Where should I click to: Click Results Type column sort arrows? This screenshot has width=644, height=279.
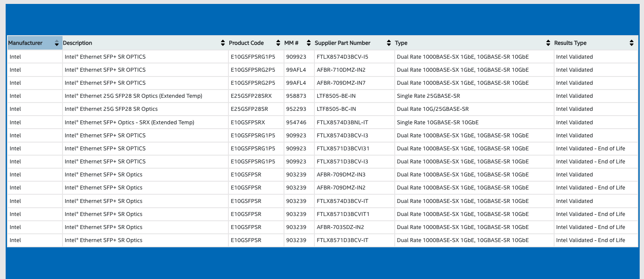click(631, 43)
